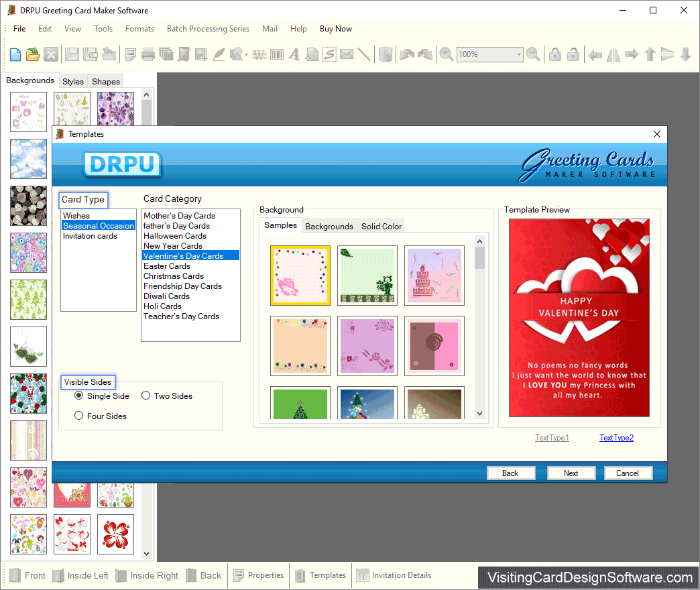Click the left arrow toolbar icon
700x590 pixels.
pos(595,55)
